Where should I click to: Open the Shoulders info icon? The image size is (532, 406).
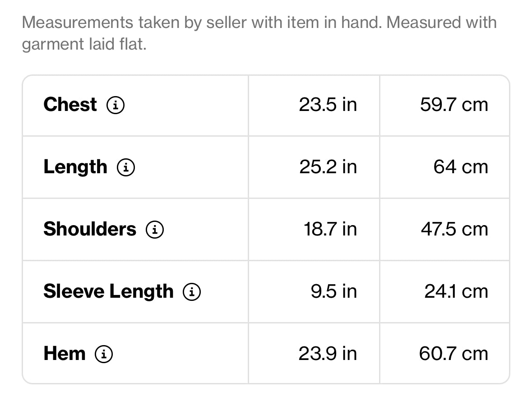click(x=155, y=229)
